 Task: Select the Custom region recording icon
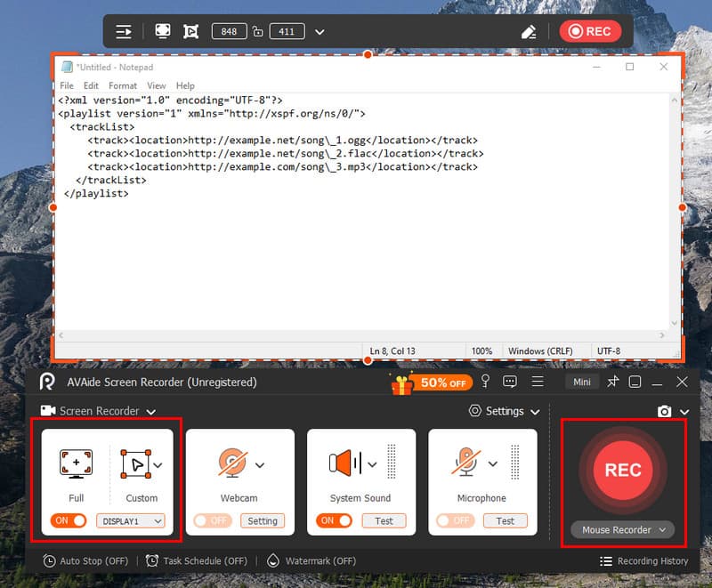click(135, 463)
